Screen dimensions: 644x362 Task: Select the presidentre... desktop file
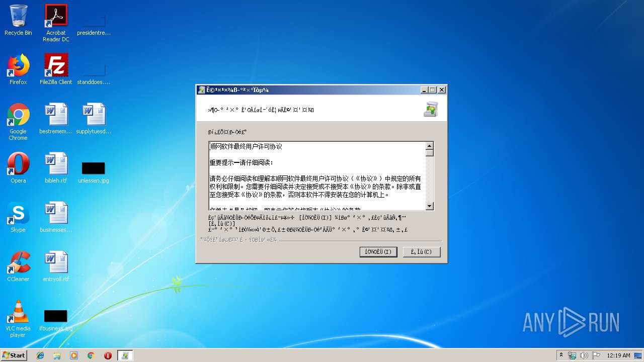(94, 23)
